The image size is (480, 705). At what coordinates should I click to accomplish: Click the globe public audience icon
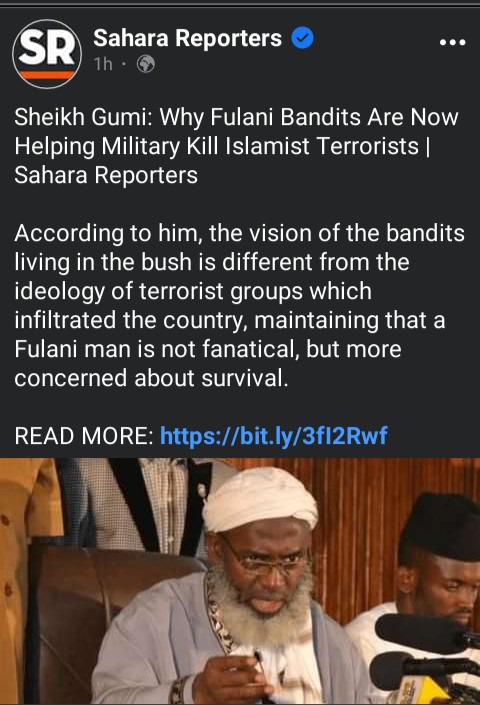146,64
